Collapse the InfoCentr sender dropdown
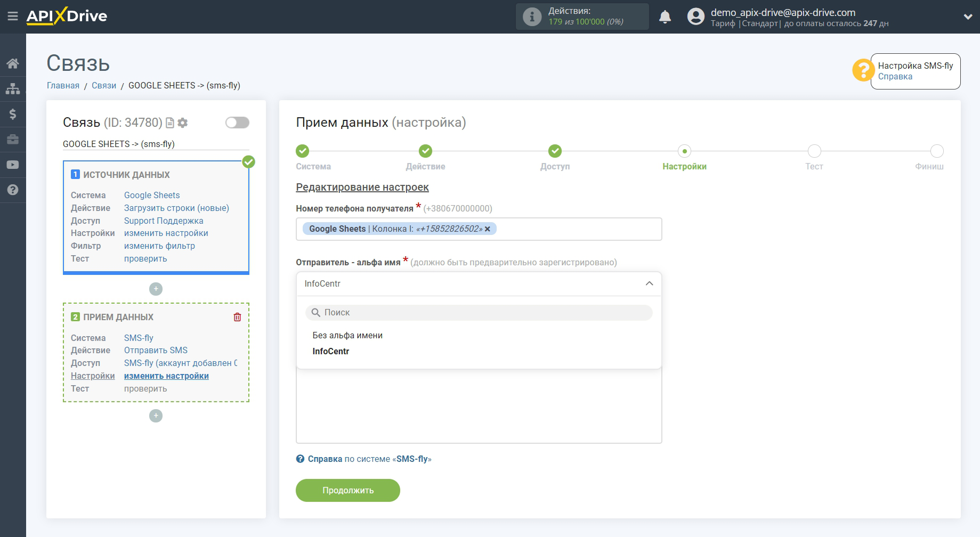This screenshot has width=980, height=537. coord(479,283)
